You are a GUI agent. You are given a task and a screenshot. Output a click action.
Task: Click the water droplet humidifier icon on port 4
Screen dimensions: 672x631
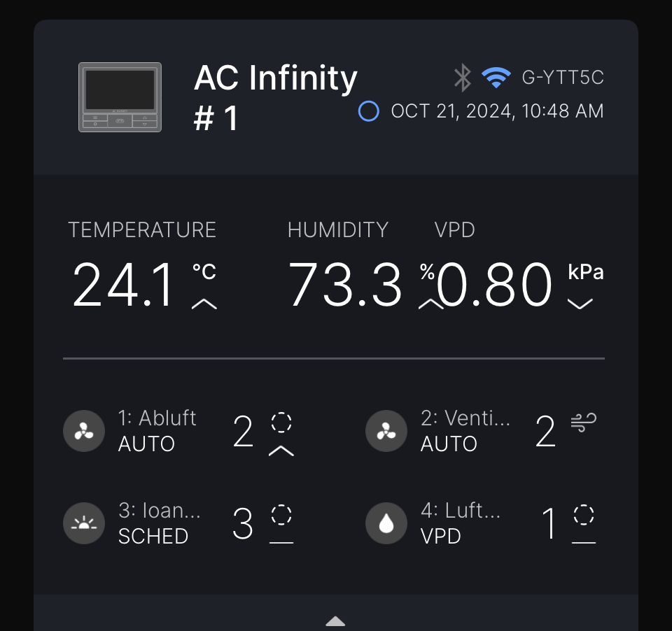pyautogui.click(x=386, y=523)
